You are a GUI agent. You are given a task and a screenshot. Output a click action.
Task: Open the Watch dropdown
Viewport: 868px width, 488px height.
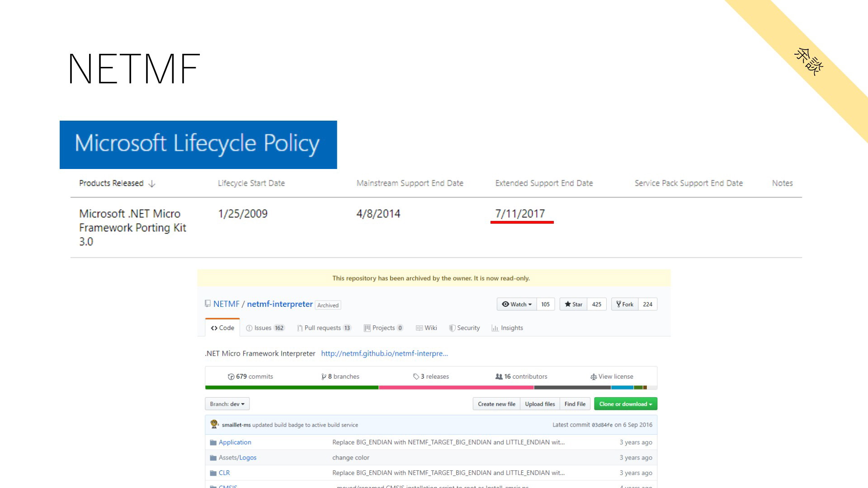pyautogui.click(x=517, y=304)
